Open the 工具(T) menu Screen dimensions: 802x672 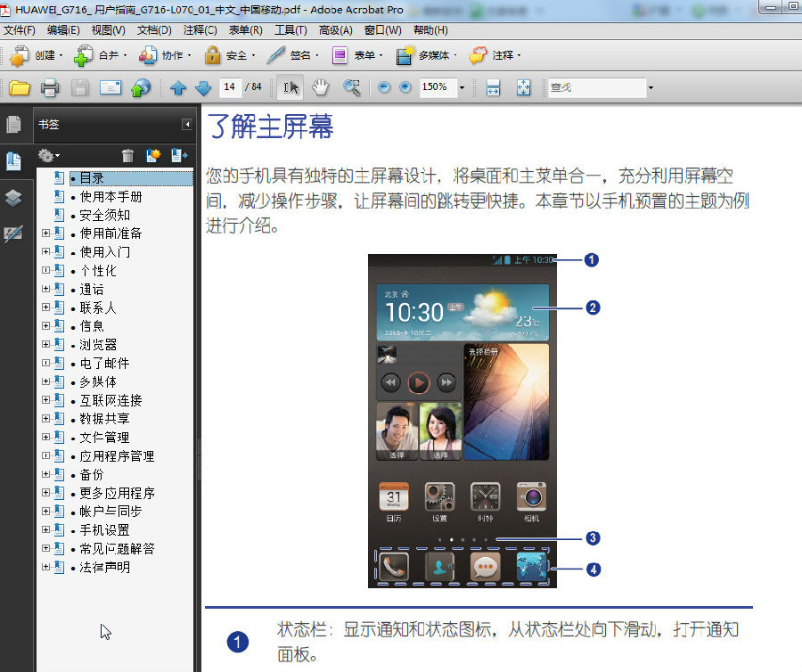[x=291, y=30]
